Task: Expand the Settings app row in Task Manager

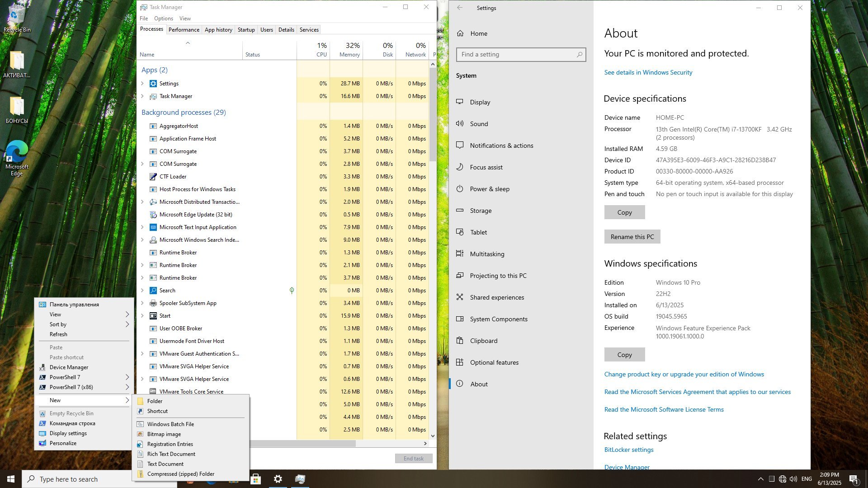Action: [x=142, y=84]
